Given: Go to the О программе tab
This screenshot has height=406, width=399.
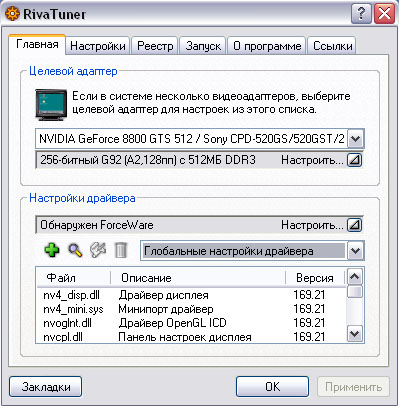Looking at the screenshot, I should point(267,46).
